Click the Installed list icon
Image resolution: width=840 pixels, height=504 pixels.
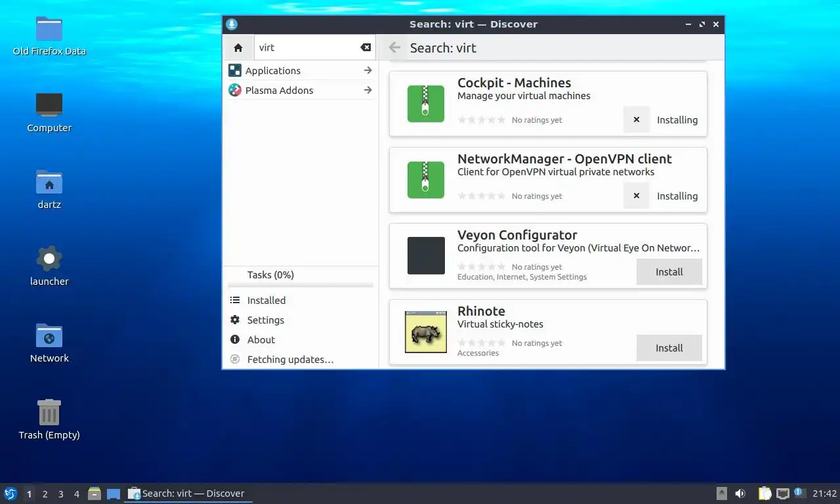click(235, 300)
